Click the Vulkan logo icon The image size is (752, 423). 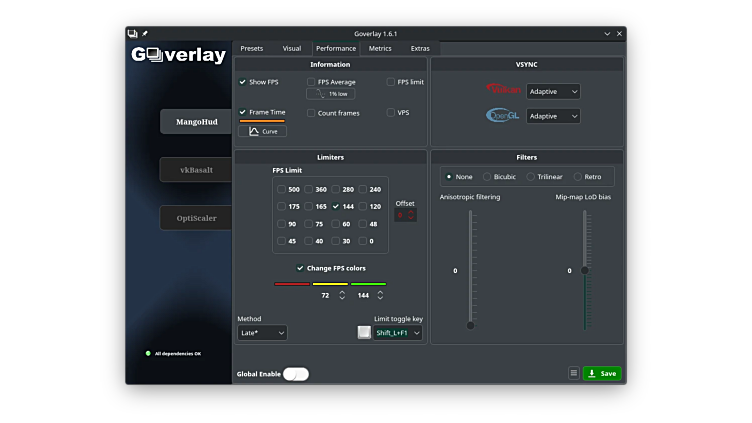click(x=504, y=90)
